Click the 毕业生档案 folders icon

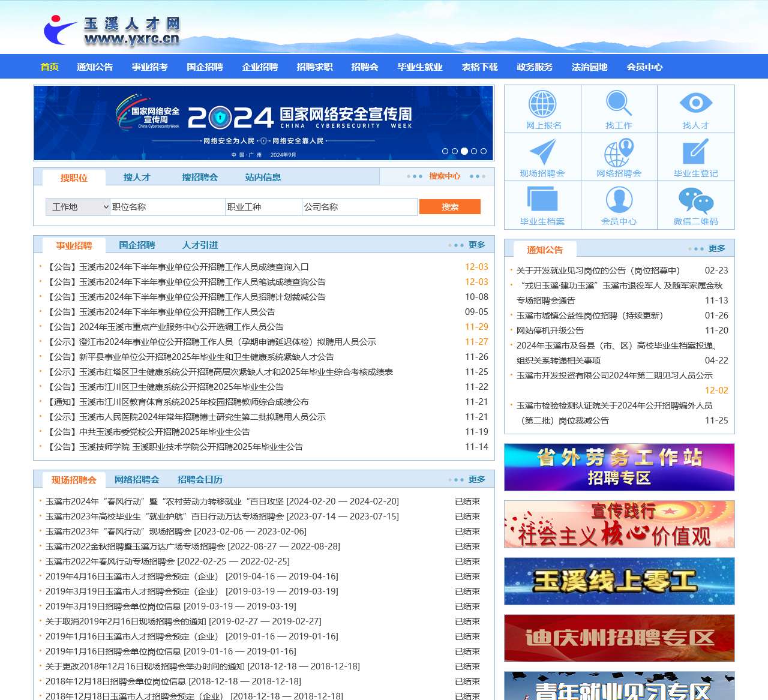[543, 205]
